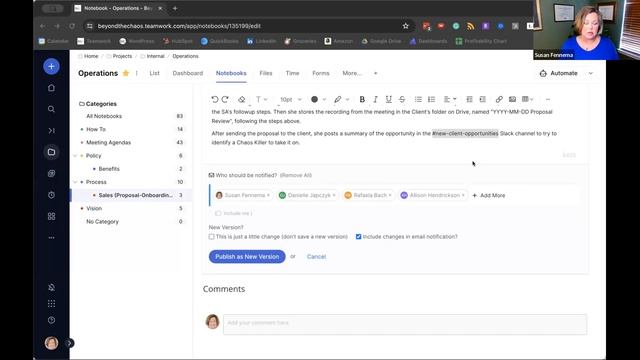Click Publish as New Version button

(247, 257)
